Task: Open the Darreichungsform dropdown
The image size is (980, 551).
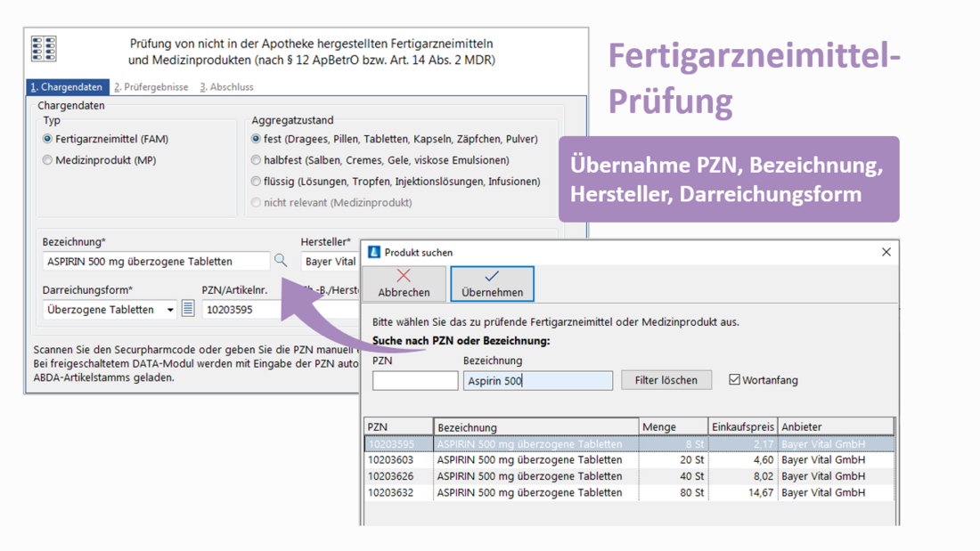Action: 170,310
